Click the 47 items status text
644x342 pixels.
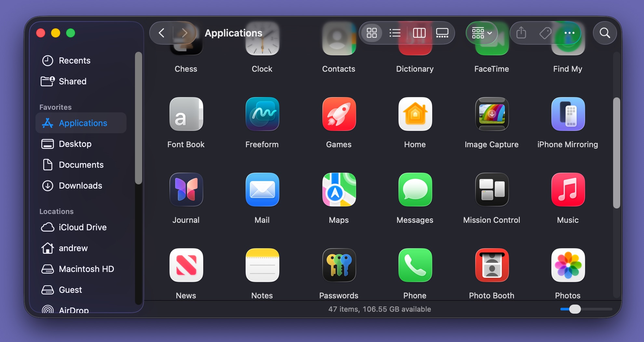[380, 309]
